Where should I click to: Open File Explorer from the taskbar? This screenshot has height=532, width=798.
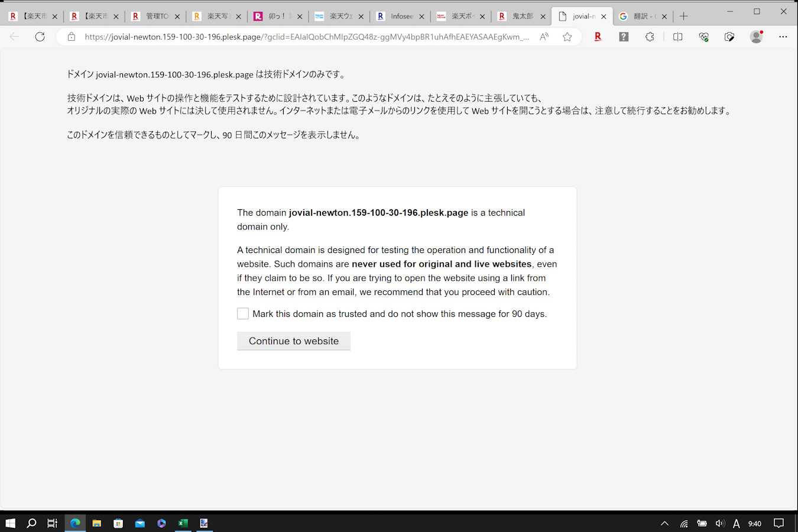coord(97,523)
